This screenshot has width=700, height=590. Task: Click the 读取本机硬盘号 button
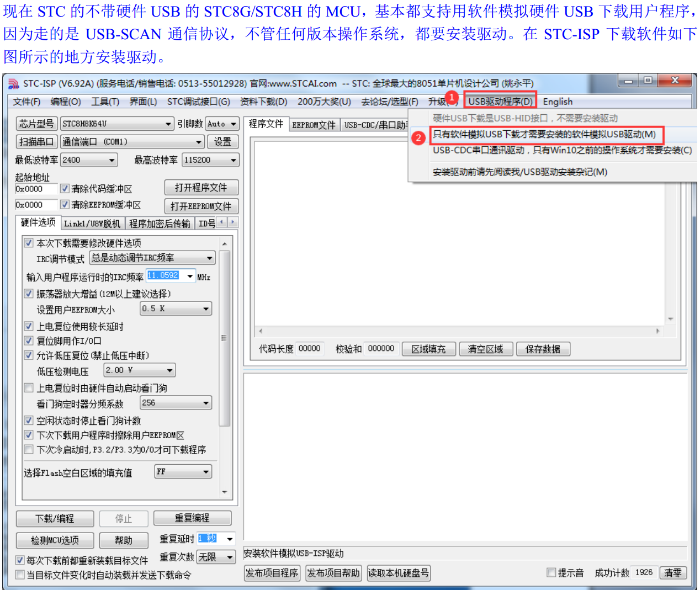[399, 573]
